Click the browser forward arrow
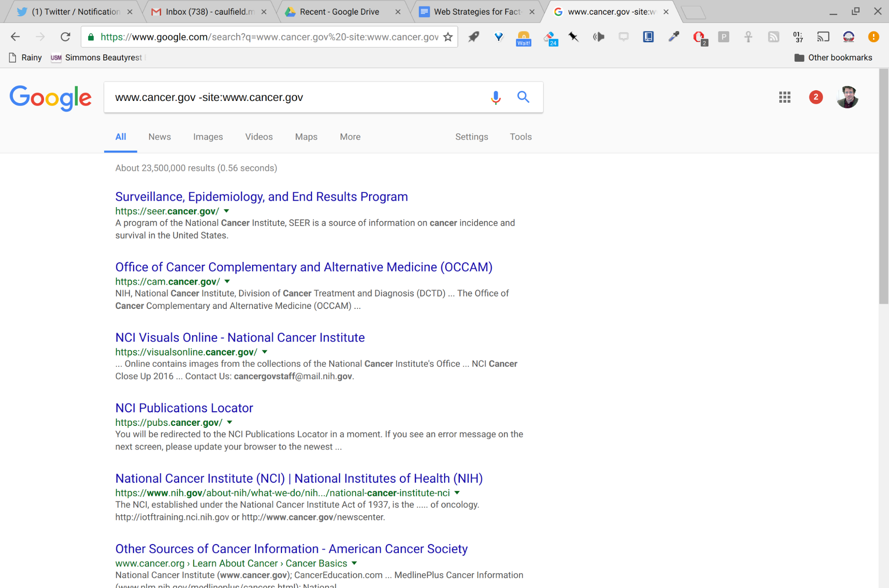 point(40,37)
